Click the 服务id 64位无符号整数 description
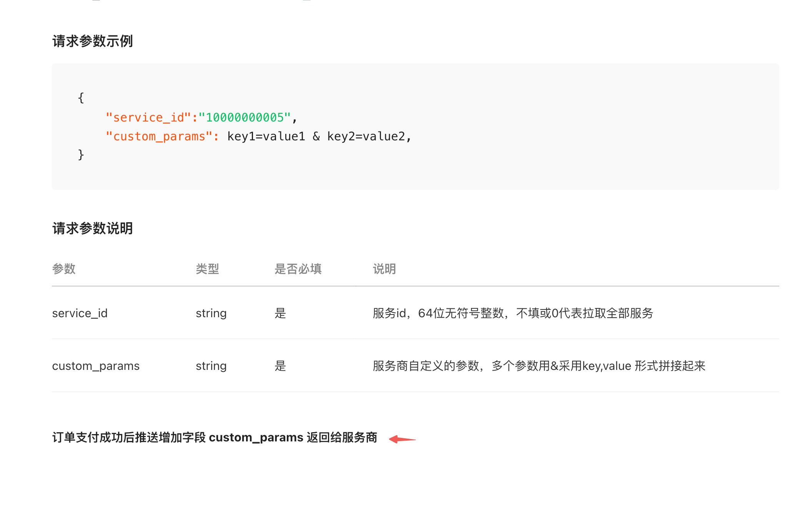812x516 pixels. [x=513, y=313]
